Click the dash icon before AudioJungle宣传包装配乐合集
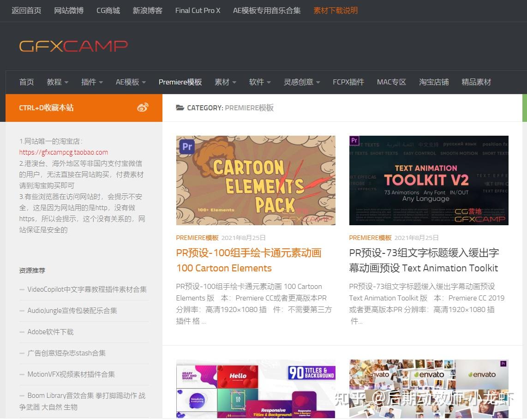 click(x=23, y=311)
